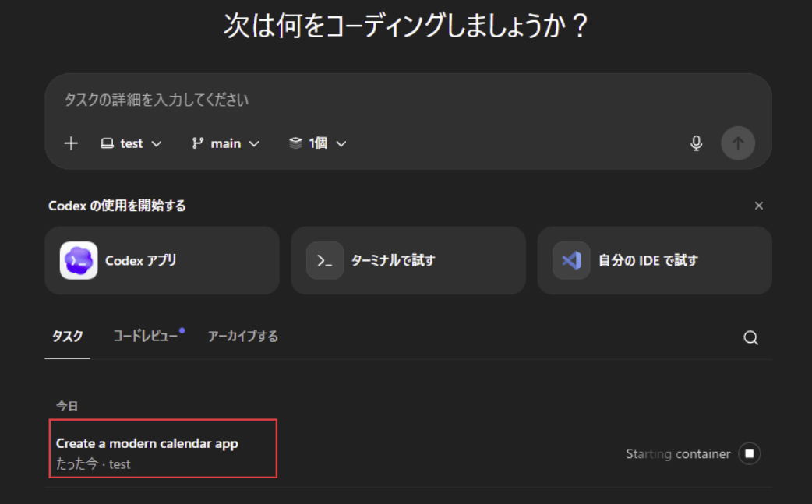Click the terminal prompt icon

[x=325, y=260]
